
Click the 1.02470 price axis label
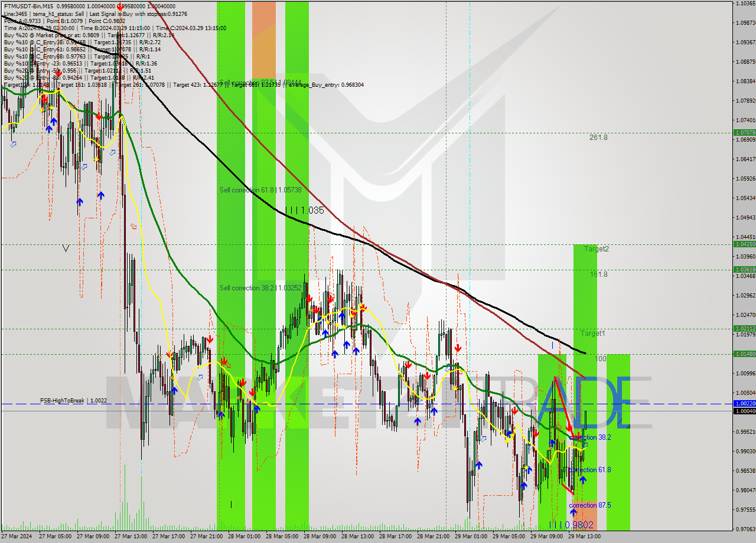[745, 315]
